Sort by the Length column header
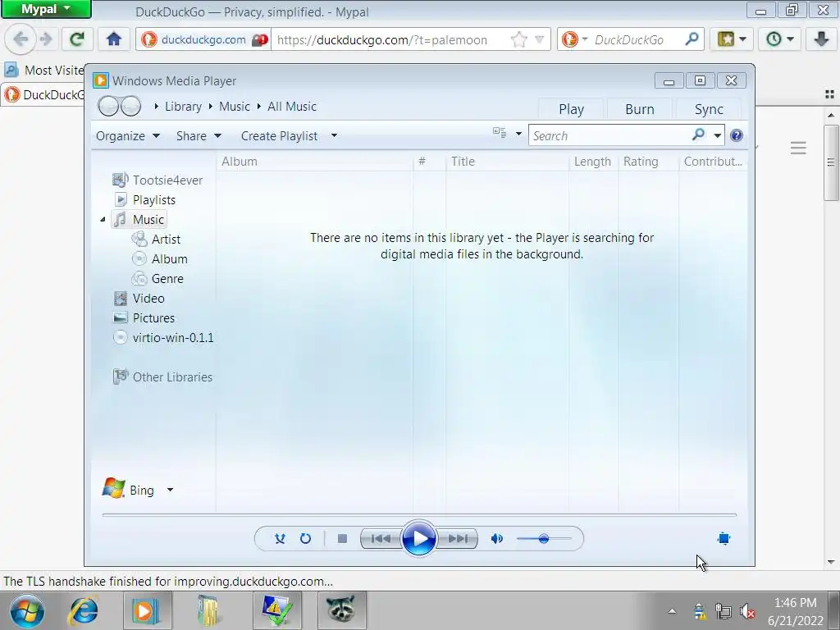 tap(593, 162)
